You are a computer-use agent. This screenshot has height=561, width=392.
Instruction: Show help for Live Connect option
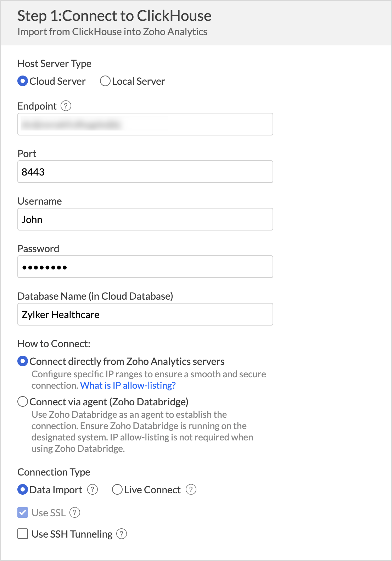click(191, 489)
